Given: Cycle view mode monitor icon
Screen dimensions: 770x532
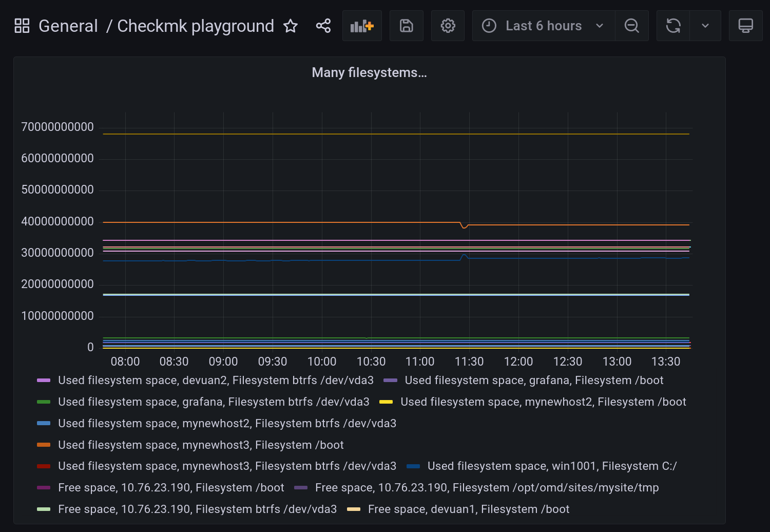Looking at the screenshot, I should click(746, 26).
